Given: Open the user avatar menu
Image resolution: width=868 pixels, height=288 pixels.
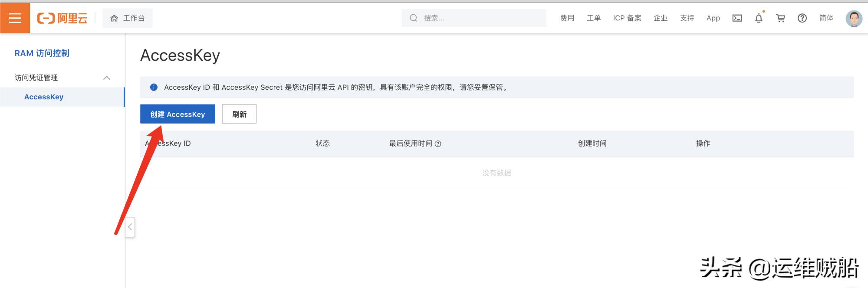Looking at the screenshot, I should point(854,18).
